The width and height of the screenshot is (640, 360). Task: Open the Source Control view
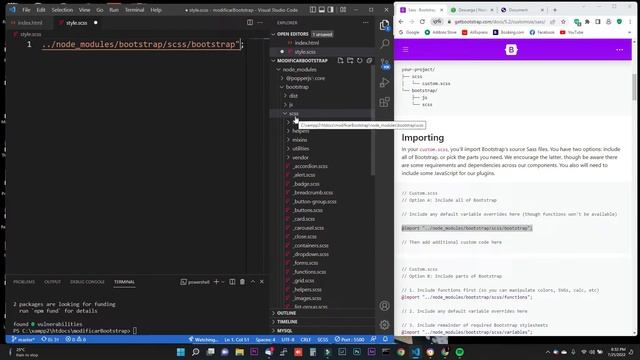pos(384,63)
